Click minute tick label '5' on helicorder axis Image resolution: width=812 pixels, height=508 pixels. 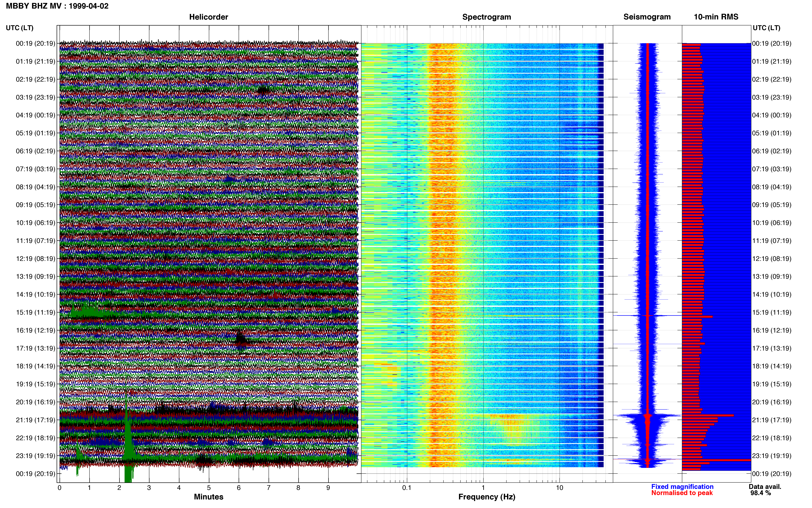point(209,487)
